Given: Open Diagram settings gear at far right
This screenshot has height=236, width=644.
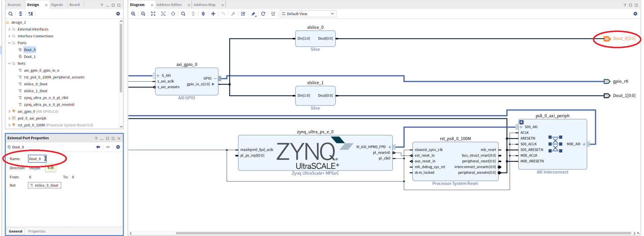Looking at the screenshot, I should click(x=635, y=14).
